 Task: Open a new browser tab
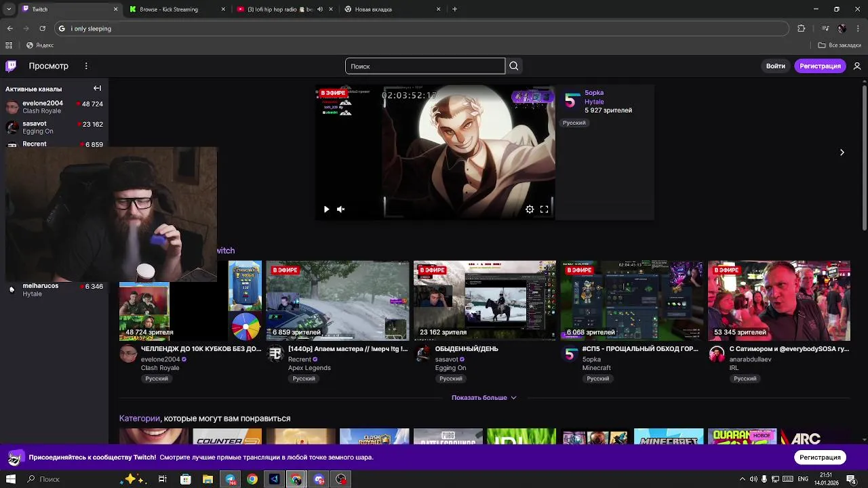[x=454, y=9]
